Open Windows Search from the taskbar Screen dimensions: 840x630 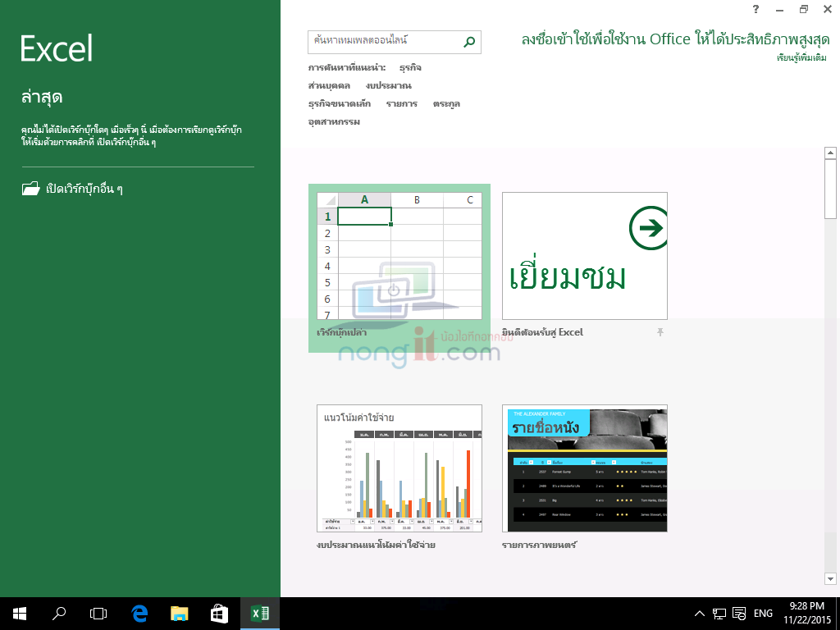click(57, 613)
